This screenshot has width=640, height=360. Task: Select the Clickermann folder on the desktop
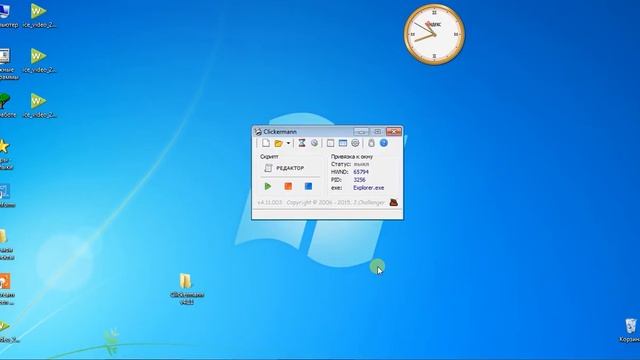(187, 289)
